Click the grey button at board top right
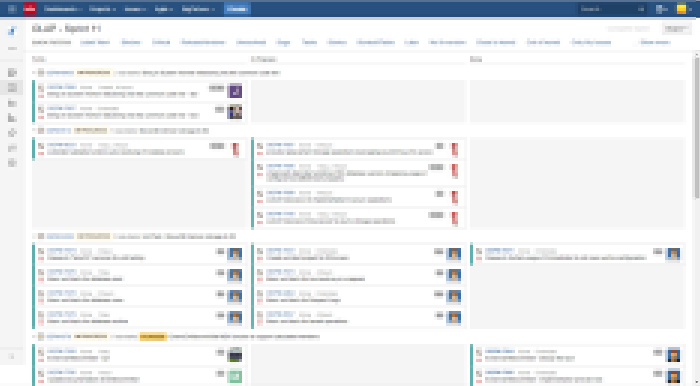The width and height of the screenshot is (700, 386). pyautogui.click(x=676, y=29)
